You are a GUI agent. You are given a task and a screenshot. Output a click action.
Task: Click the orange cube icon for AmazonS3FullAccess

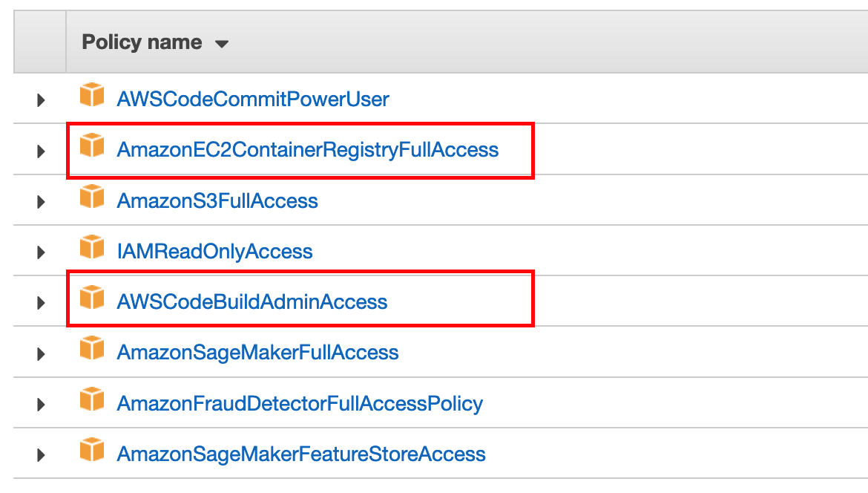[x=92, y=196]
